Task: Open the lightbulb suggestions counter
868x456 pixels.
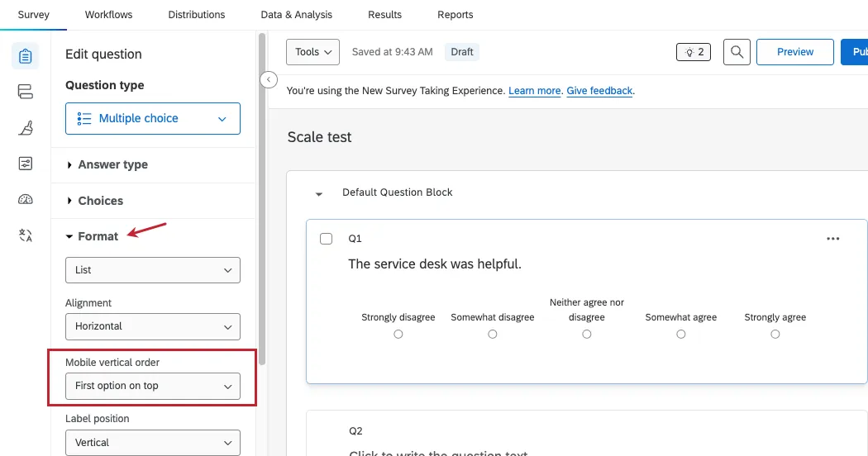Action: [694, 52]
